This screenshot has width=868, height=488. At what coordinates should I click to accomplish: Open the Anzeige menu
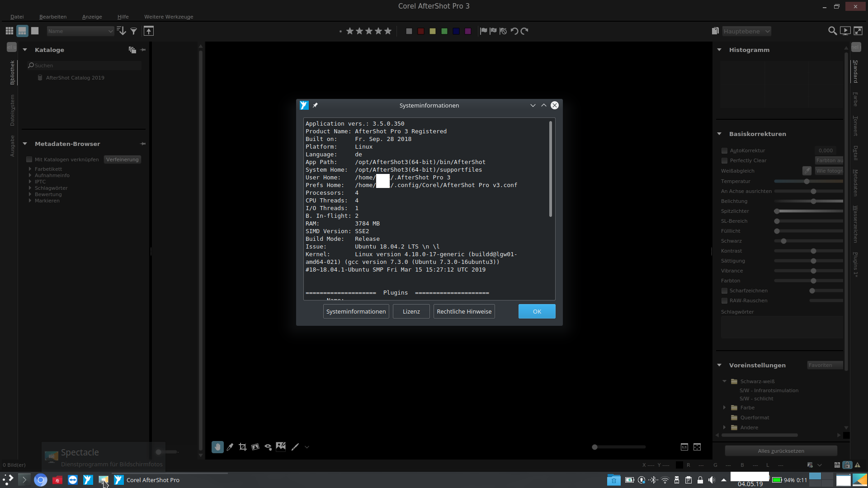pos(92,17)
